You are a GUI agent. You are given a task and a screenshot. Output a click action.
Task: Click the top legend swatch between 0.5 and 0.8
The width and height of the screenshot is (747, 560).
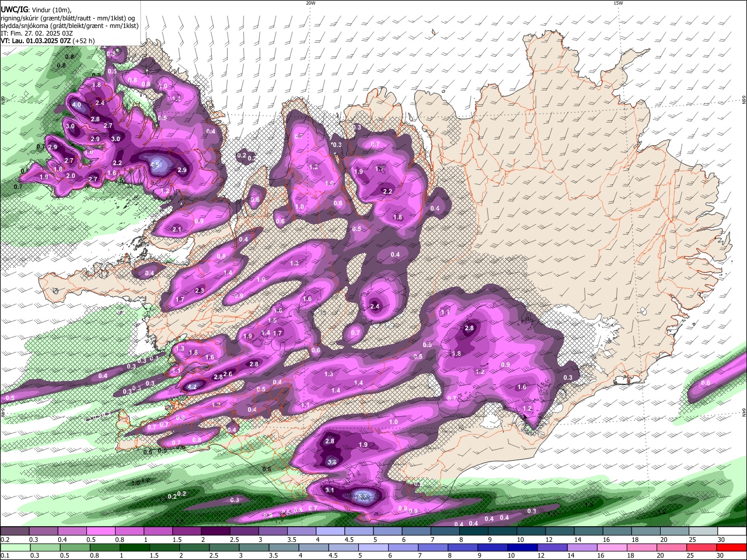[x=100, y=531]
